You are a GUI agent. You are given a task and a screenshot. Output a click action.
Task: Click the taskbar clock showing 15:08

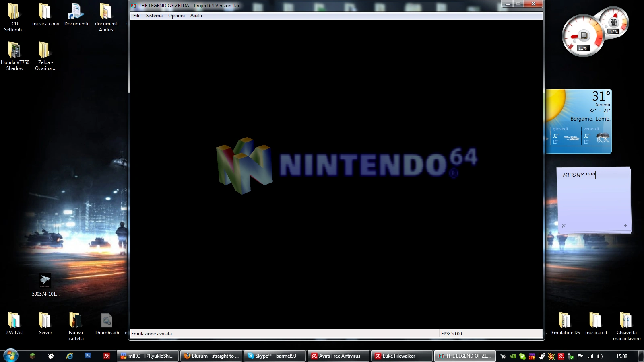coord(621,356)
